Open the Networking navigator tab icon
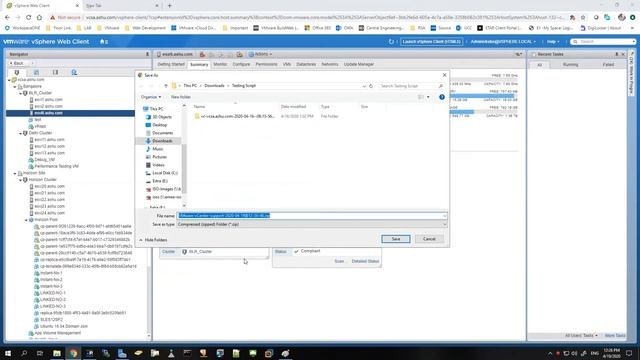The image size is (640, 360). [x=74, y=72]
